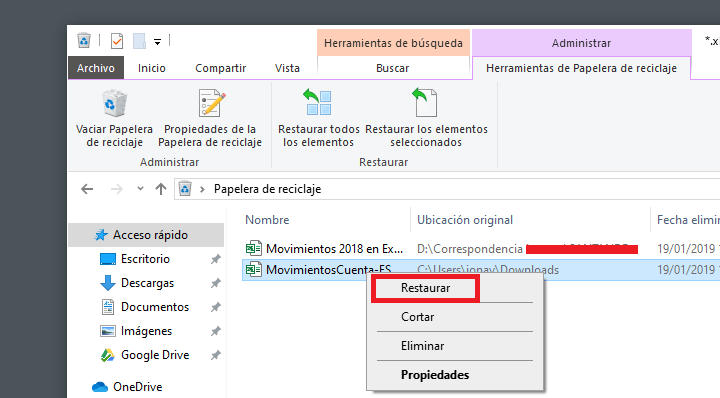
Task: Click the pin icon next to Escritorio
Action: coord(215,259)
